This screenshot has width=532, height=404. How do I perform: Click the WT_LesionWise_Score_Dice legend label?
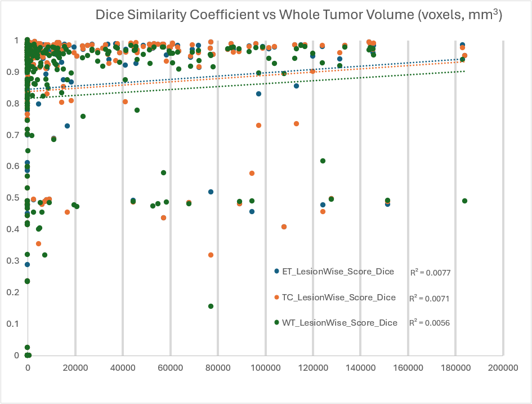point(339,322)
